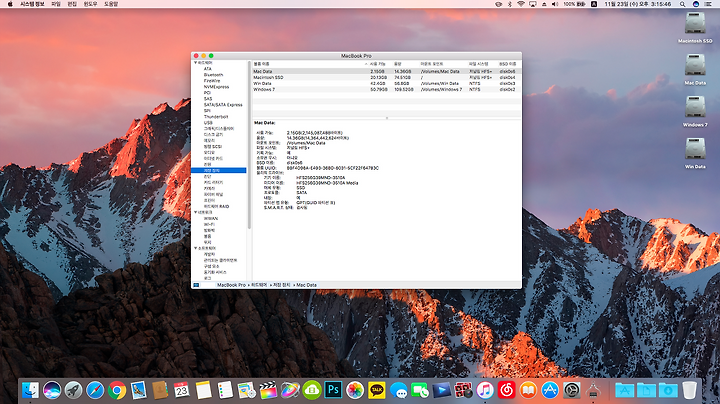
Task: Open the 도움말 menu
Action: [x=111, y=4]
